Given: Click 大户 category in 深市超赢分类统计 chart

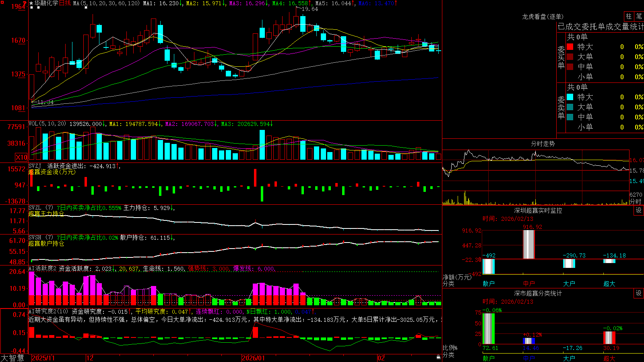Looking at the screenshot, I should [x=569, y=358].
